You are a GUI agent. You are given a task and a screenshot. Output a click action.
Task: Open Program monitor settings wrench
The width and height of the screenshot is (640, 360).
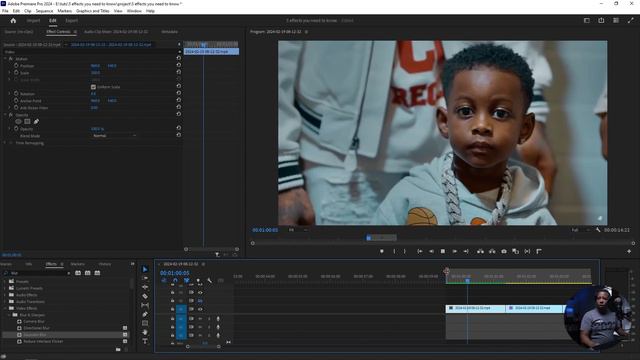(598, 230)
